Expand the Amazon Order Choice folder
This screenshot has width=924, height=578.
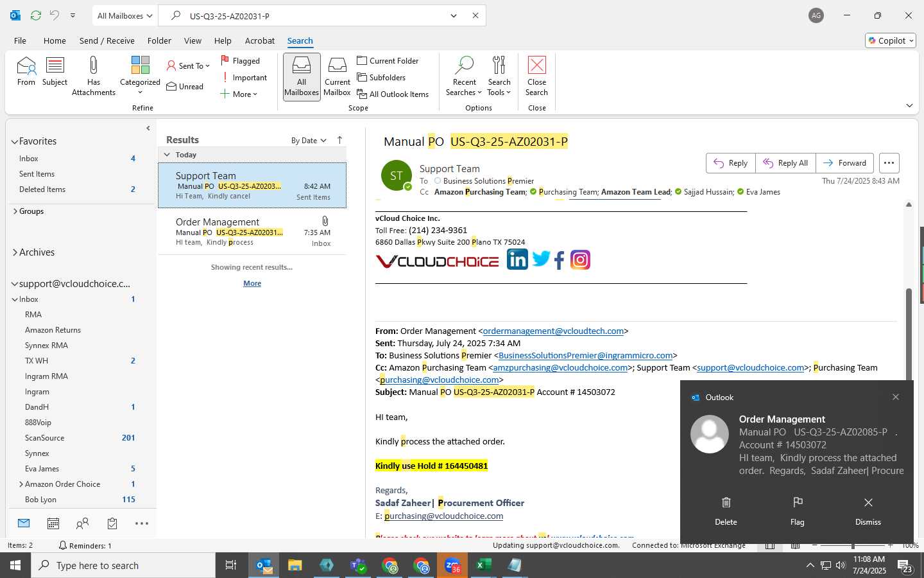[x=21, y=484]
